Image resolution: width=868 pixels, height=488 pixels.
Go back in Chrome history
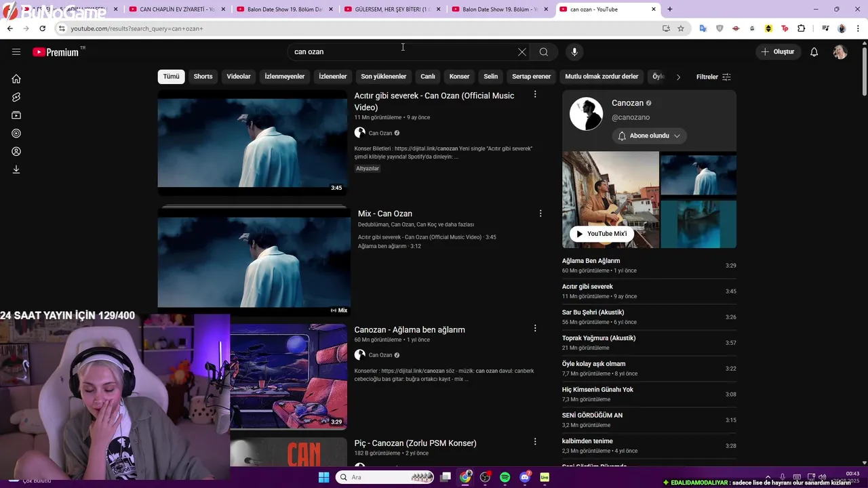9,28
